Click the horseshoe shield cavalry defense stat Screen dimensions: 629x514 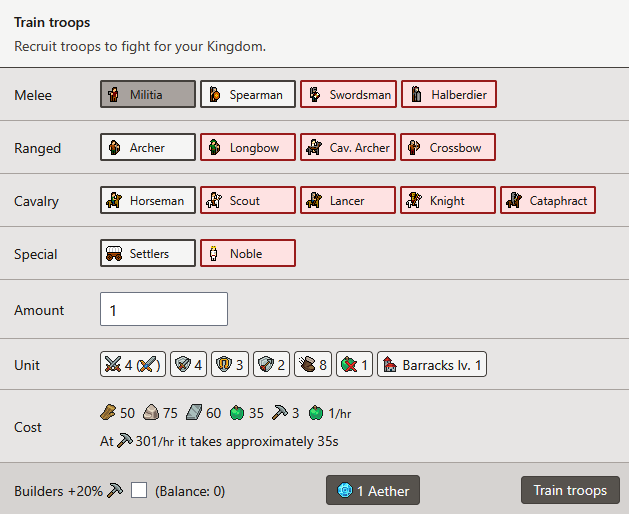229,364
